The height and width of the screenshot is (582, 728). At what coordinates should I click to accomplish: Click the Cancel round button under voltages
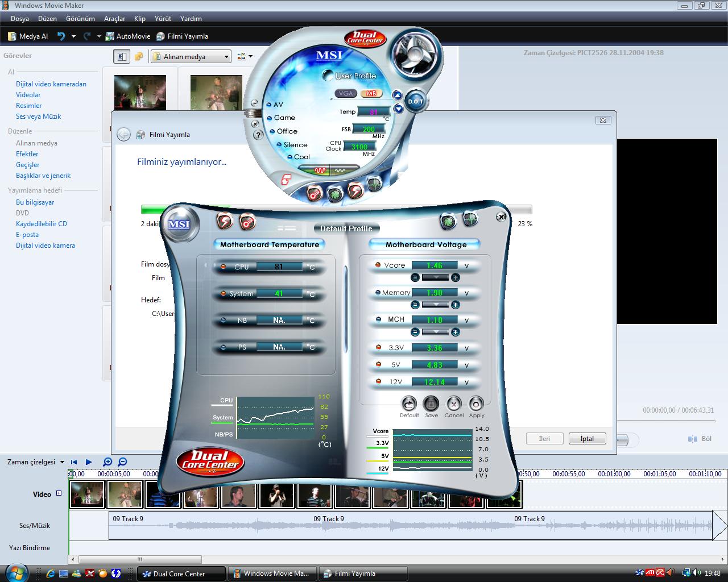[x=453, y=404]
